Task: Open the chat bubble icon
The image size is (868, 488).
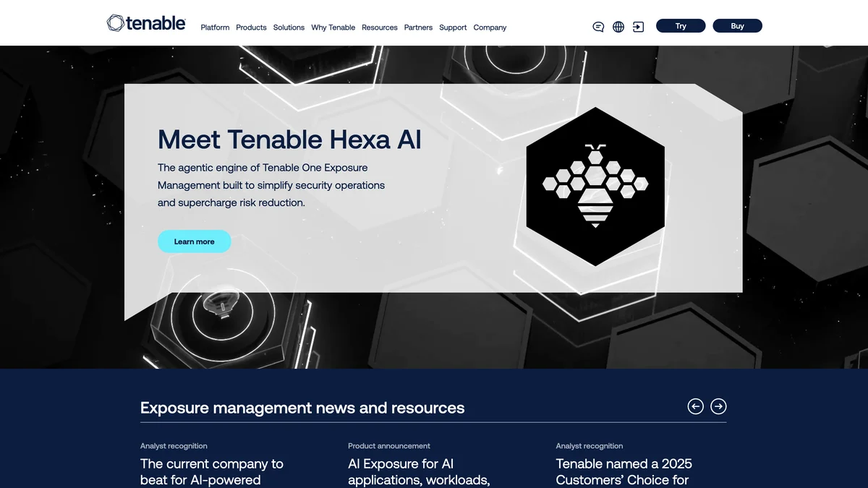Action: [598, 27]
